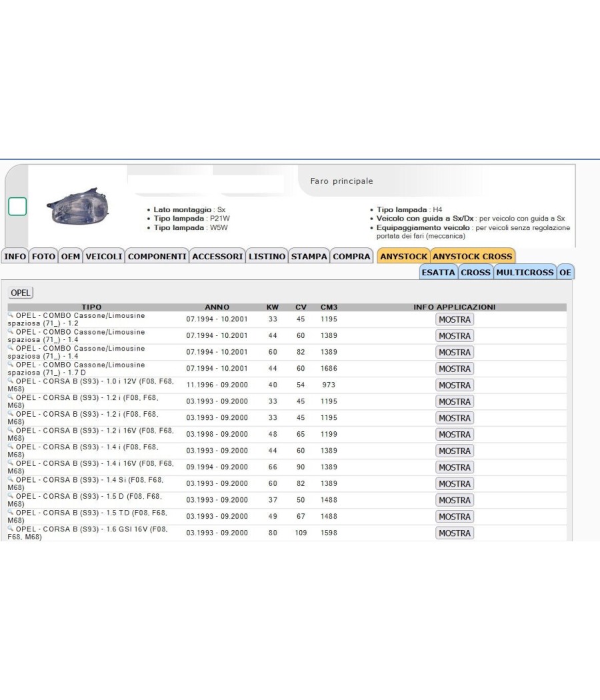Screen dimensions: 600x700
Task: Click magnifier icon of Corsa B 1.0 i 12V
Action: point(11,381)
